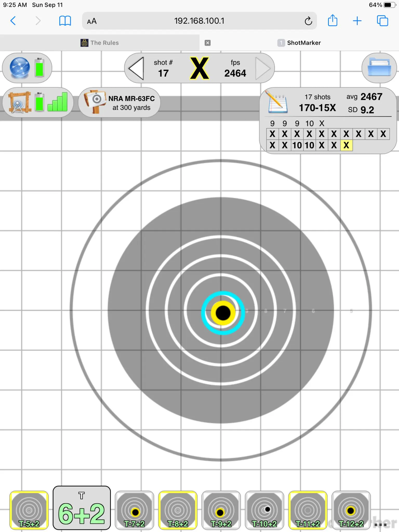The image size is (399, 532).
Task: Select the first sighter score 9
Action: 272,123
